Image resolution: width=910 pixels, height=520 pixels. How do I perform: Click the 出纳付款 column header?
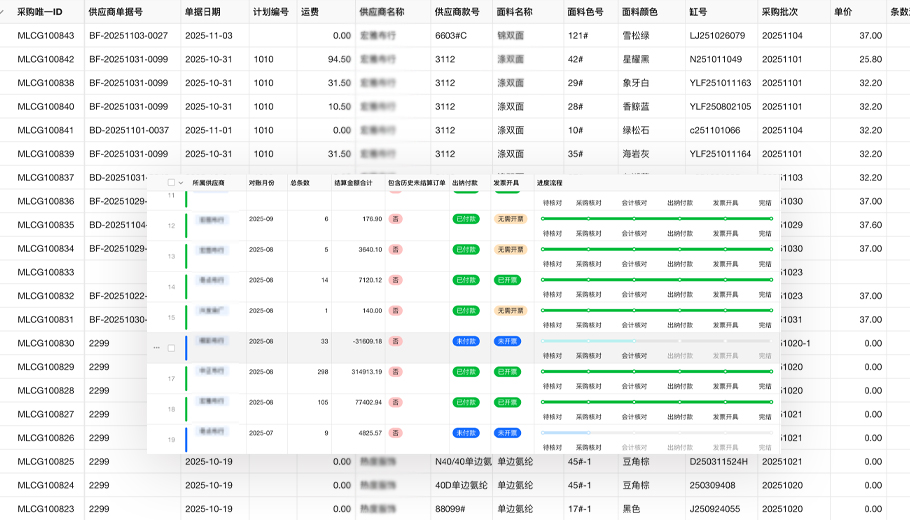pos(465,183)
